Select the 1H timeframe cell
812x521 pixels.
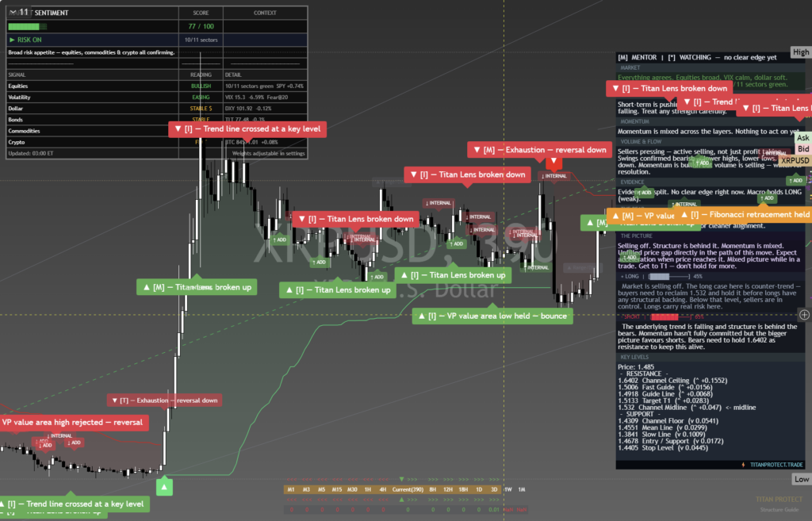(x=368, y=489)
